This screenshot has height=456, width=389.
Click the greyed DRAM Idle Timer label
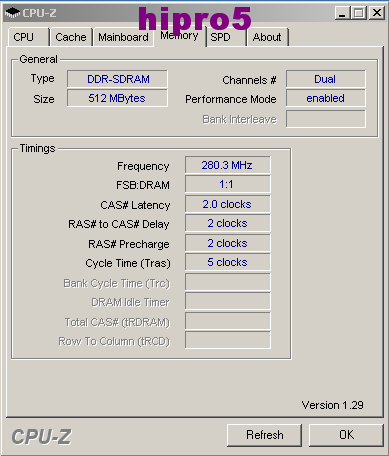pyautogui.click(x=130, y=302)
